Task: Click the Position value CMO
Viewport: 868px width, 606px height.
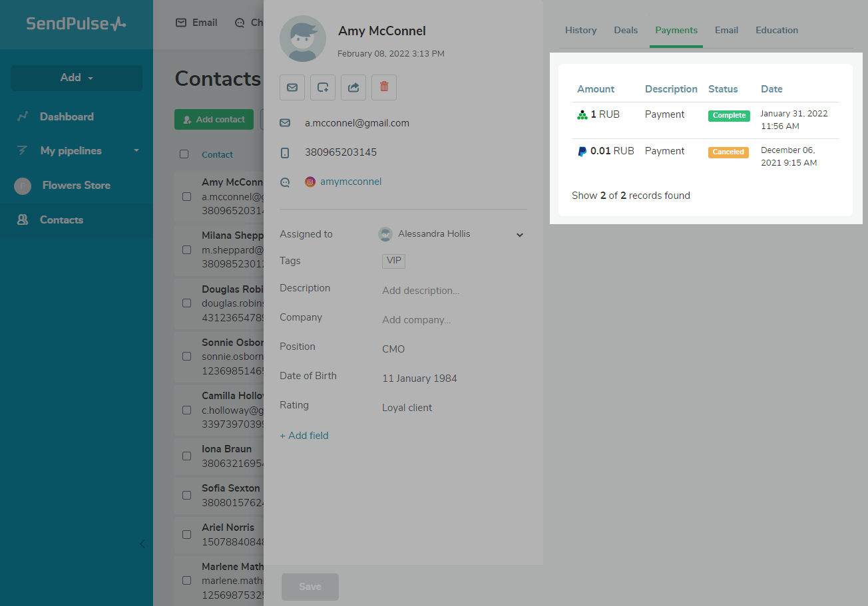Action: tap(393, 349)
